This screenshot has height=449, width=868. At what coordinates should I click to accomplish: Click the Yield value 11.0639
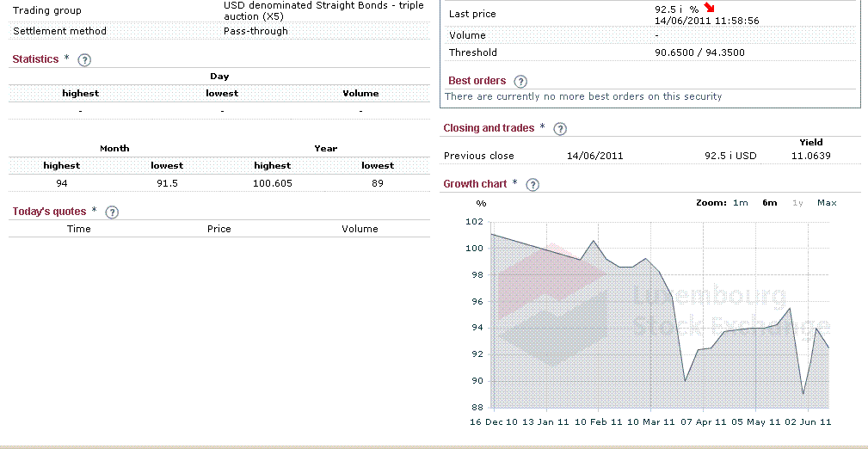[x=810, y=156]
